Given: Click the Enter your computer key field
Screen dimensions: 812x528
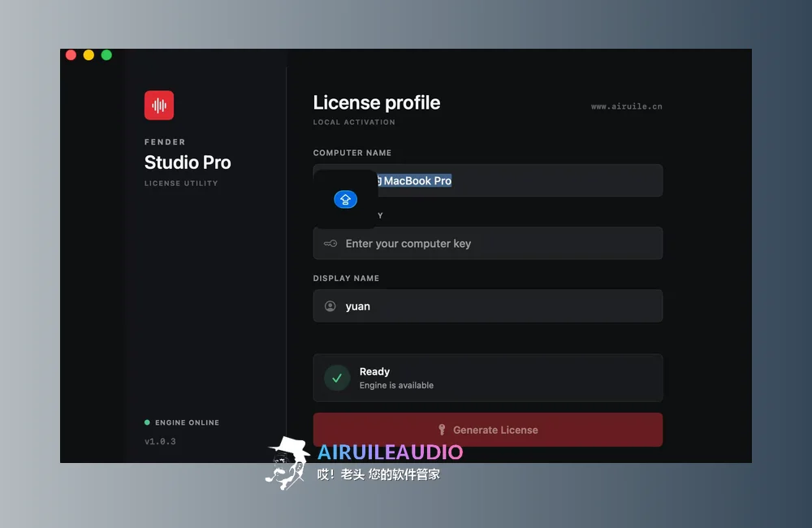Looking at the screenshot, I should [488, 243].
